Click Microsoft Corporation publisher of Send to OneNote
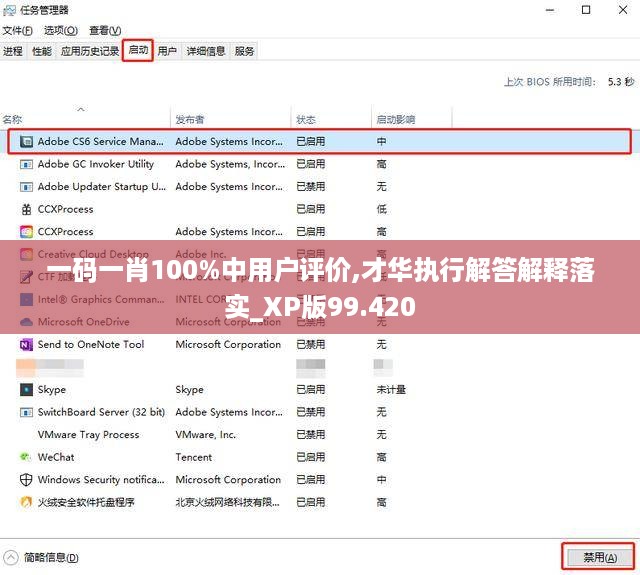 (x=228, y=345)
